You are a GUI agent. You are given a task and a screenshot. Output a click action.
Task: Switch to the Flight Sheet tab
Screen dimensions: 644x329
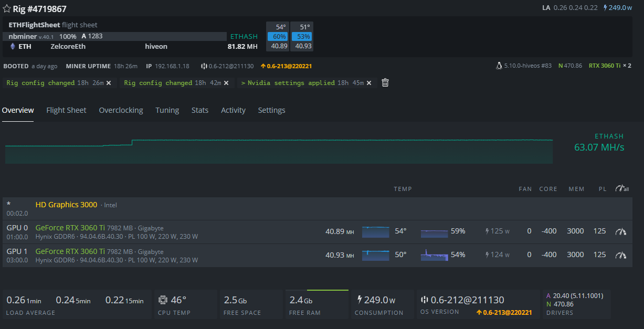point(66,110)
